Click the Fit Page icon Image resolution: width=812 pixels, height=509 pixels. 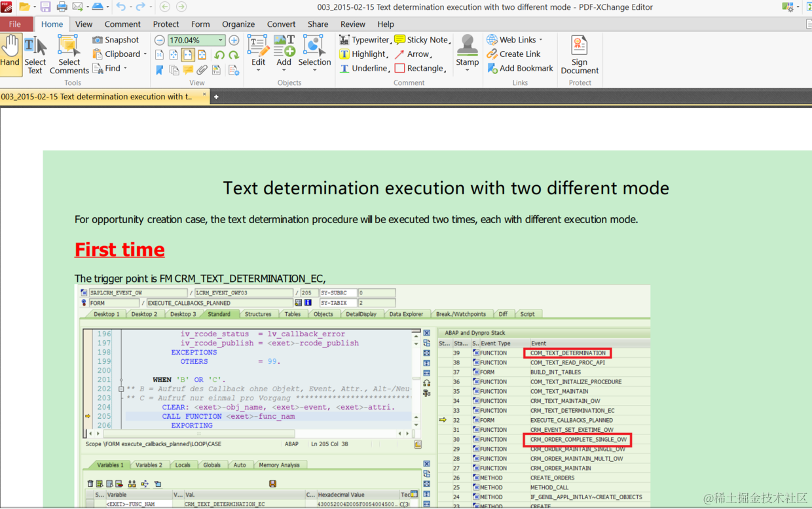pyautogui.click(x=174, y=55)
